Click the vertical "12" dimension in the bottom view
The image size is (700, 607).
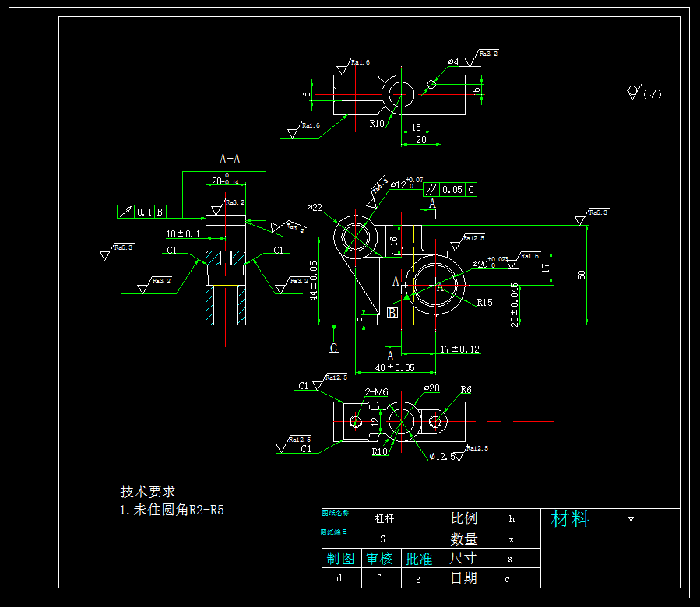point(375,421)
